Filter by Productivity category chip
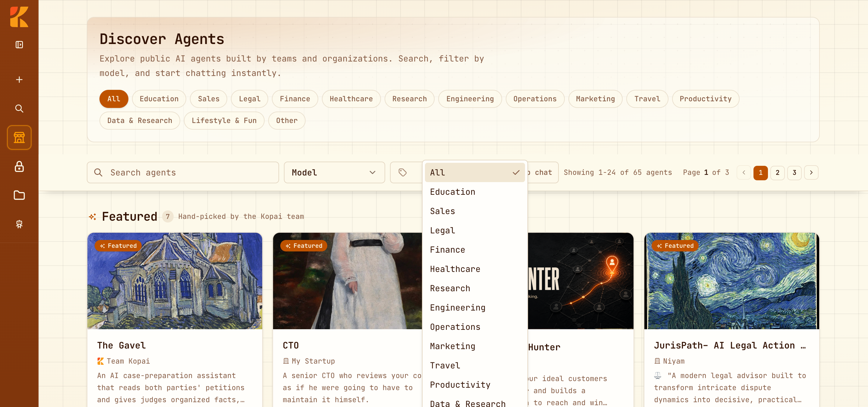The width and height of the screenshot is (868, 407). (705, 99)
